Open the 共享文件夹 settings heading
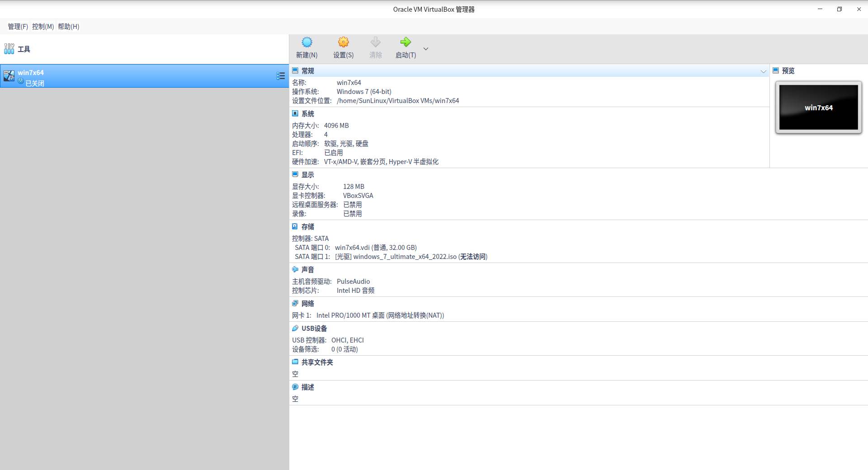This screenshot has width=868, height=470. click(317, 362)
